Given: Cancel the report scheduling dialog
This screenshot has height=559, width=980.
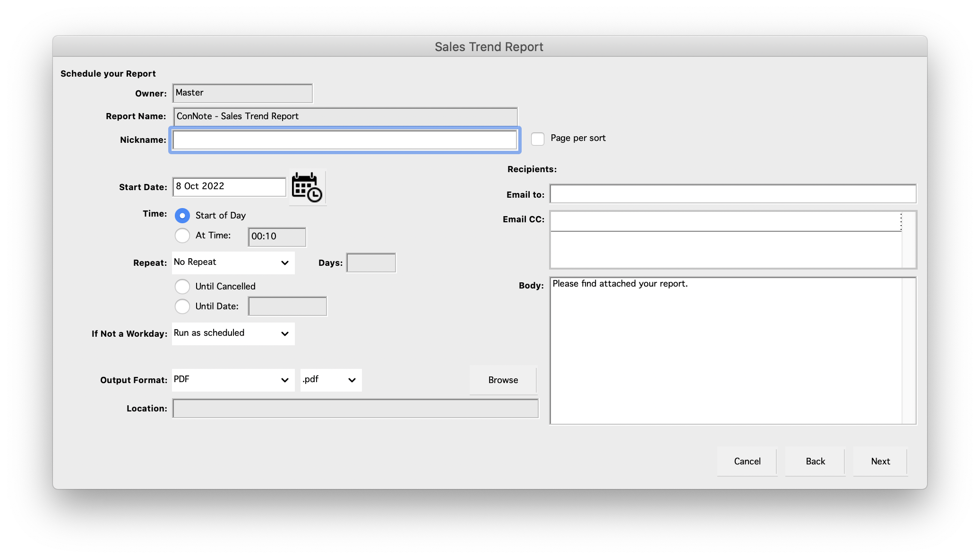Looking at the screenshot, I should pos(747,461).
